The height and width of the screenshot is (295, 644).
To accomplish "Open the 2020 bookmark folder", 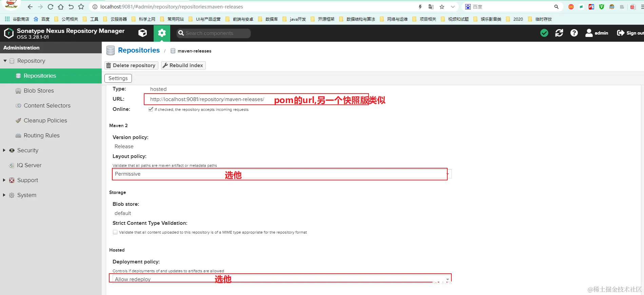I will 514,19.
